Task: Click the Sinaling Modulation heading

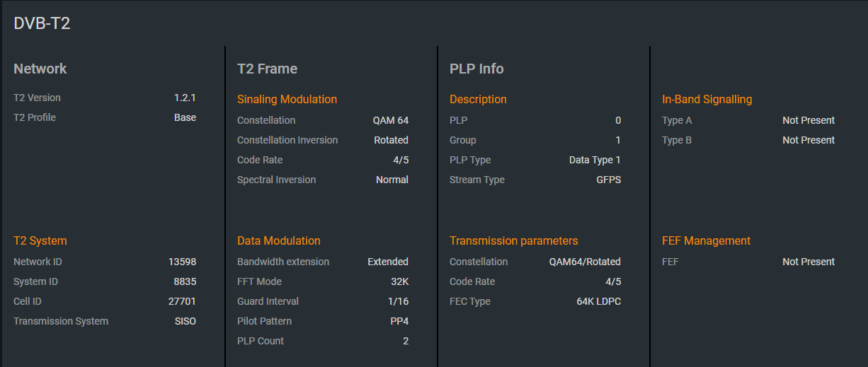Action: [x=287, y=99]
